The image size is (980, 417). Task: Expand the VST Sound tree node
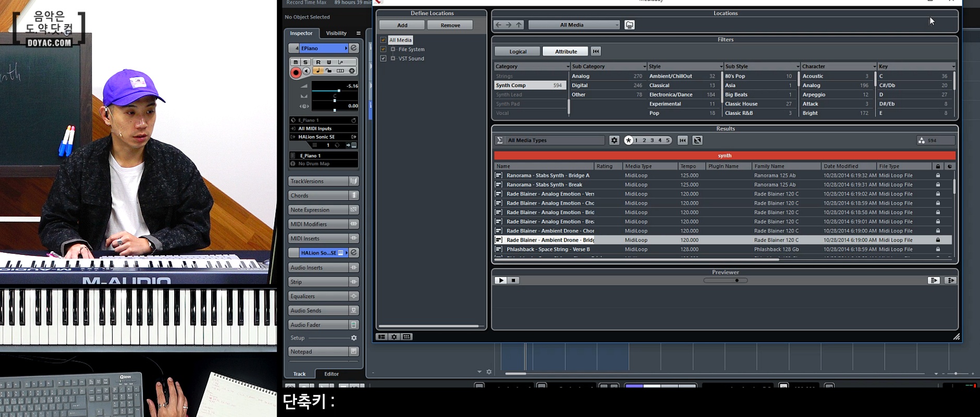point(393,58)
